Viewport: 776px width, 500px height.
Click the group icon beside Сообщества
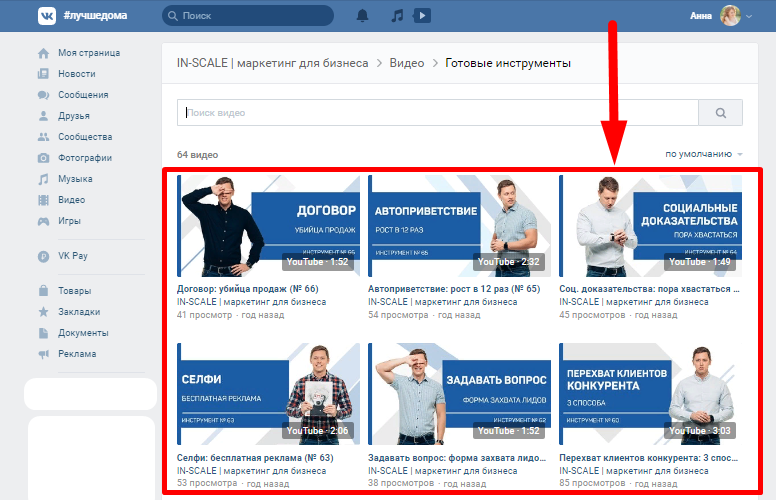click(44, 137)
